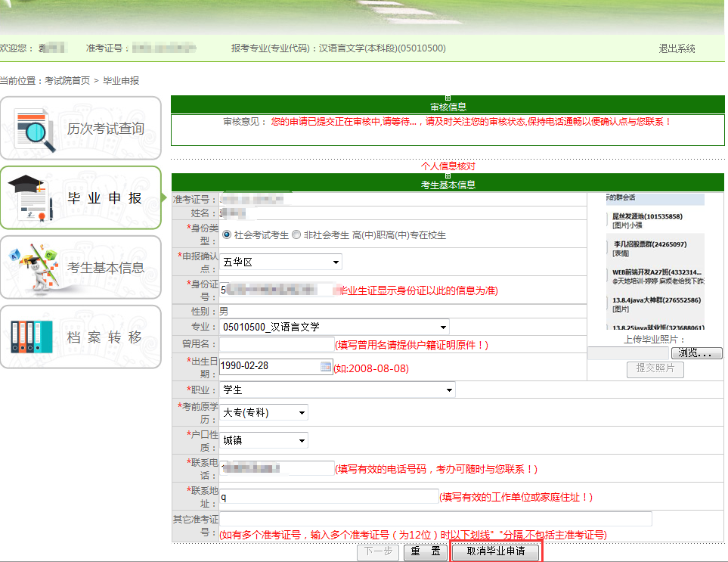Click the binders icon for 档案转移
The width and height of the screenshot is (728, 562).
click(32, 337)
